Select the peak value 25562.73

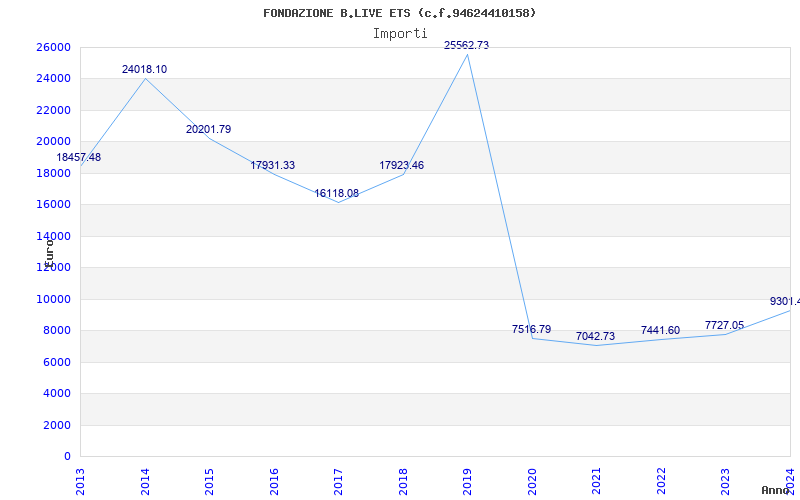(x=466, y=45)
